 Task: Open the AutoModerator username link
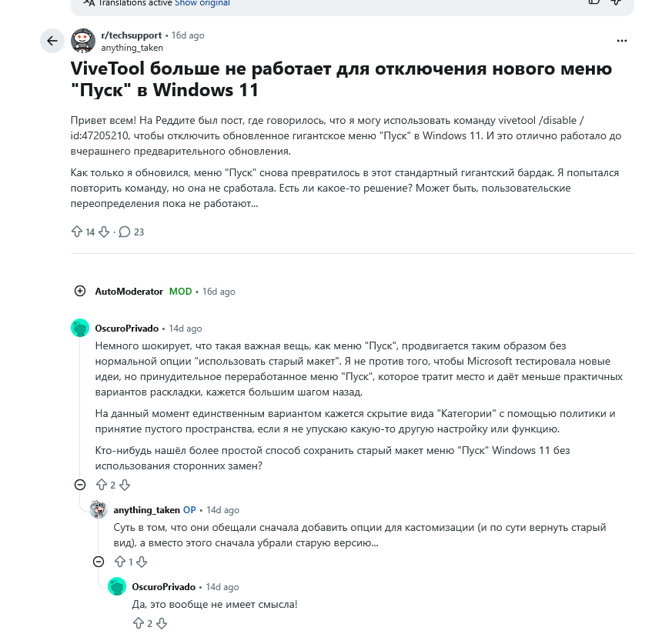[x=129, y=292]
